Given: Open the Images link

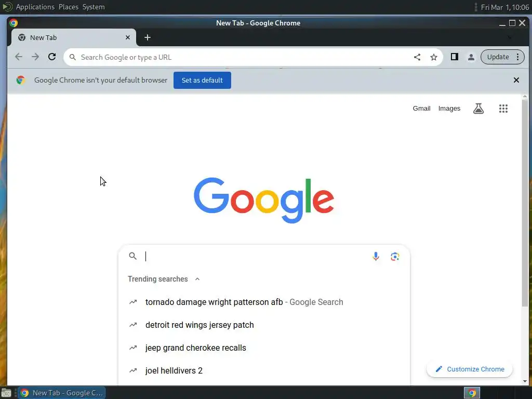Looking at the screenshot, I should [449, 108].
